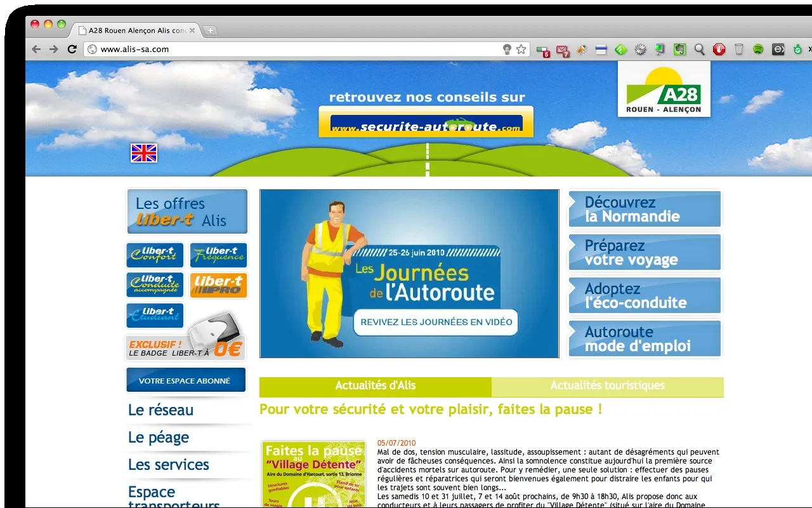
Task: Click the browser back arrow
Action: click(x=36, y=49)
